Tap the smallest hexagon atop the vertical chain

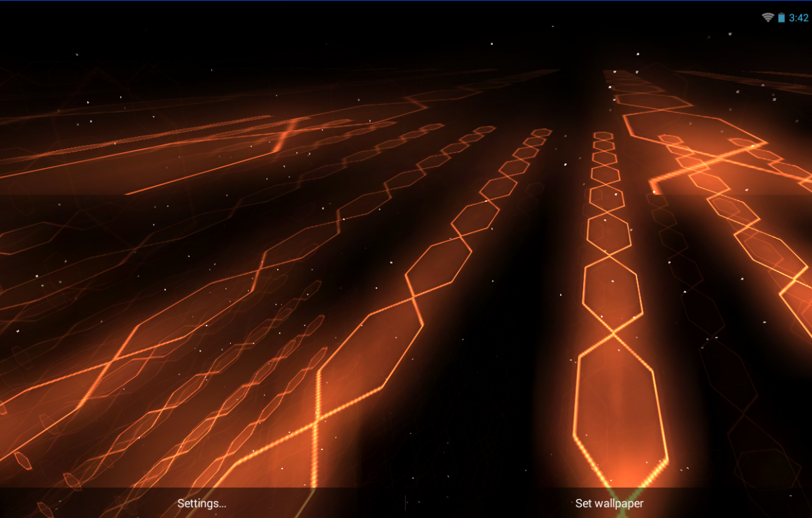(603, 136)
